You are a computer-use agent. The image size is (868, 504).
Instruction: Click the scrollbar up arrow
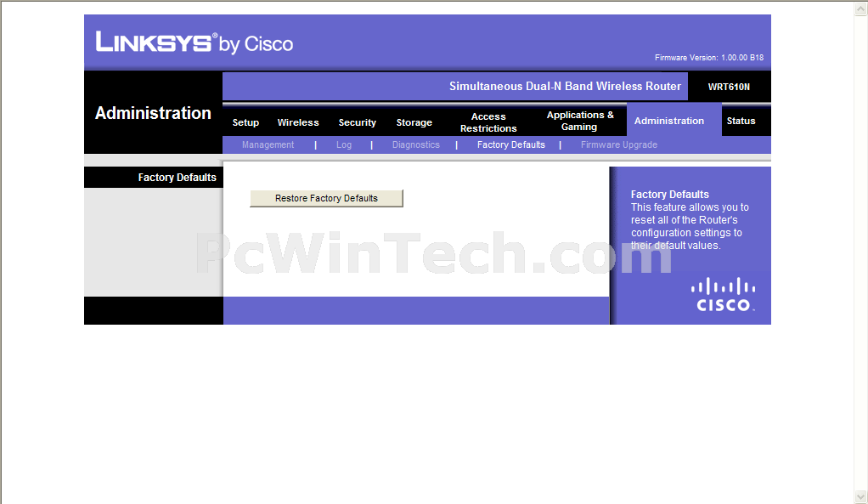click(x=861, y=8)
